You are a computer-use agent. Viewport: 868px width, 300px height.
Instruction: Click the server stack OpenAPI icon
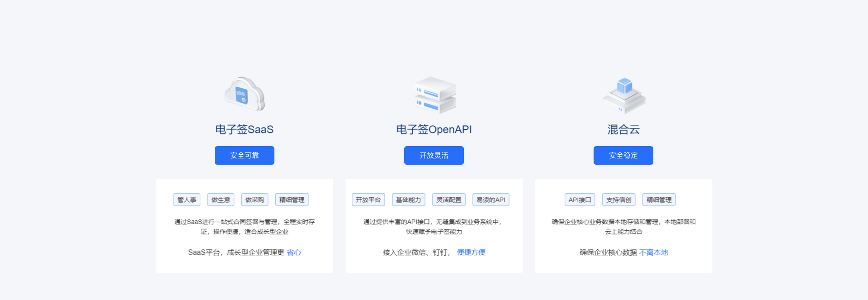[x=434, y=95]
